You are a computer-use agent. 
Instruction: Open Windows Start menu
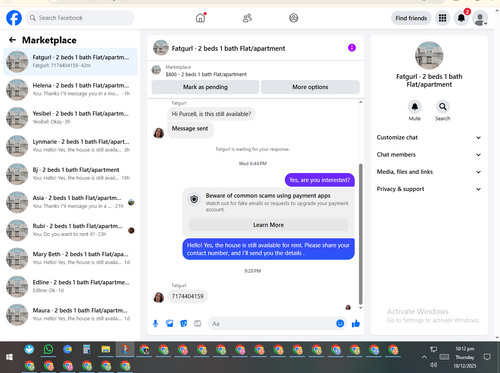coord(9,357)
